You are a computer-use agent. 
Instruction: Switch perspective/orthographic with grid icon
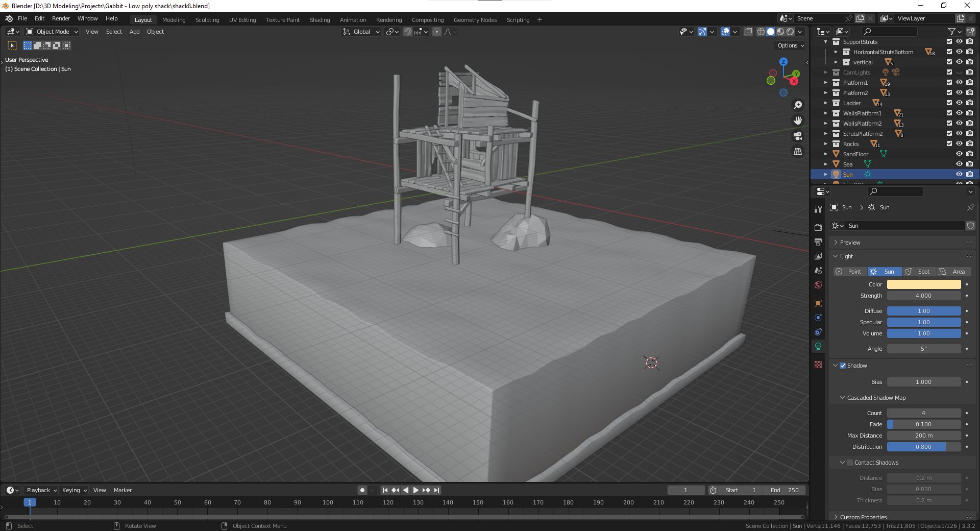tap(797, 152)
